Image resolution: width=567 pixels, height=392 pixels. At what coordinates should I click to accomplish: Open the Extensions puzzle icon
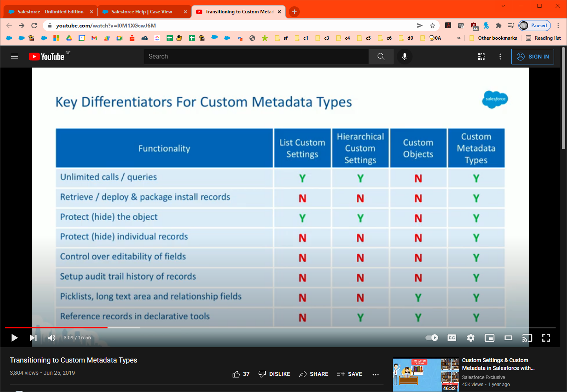click(498, 26)
